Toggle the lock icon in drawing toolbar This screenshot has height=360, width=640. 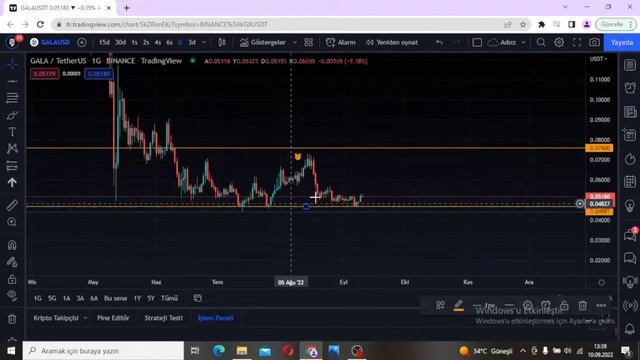click(564, 305)
